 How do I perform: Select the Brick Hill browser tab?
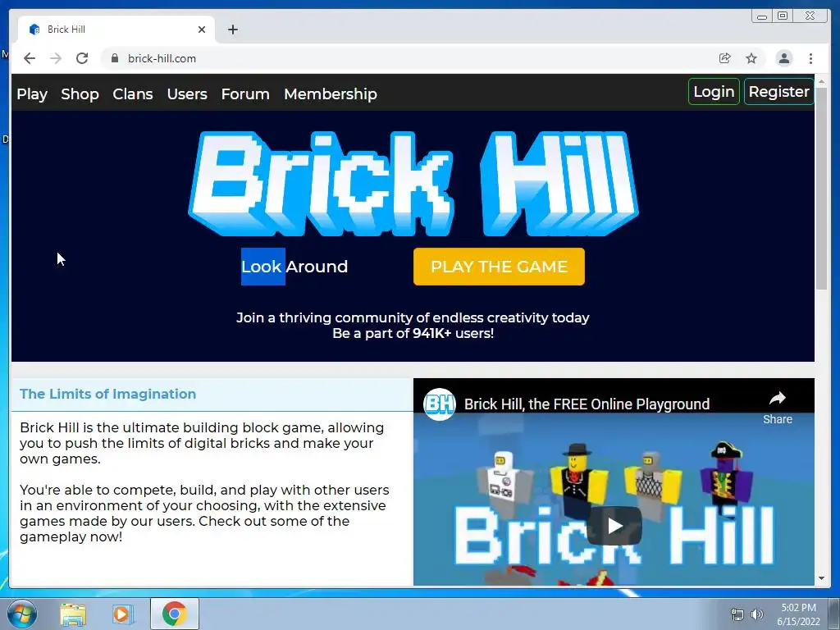point(116,30)
